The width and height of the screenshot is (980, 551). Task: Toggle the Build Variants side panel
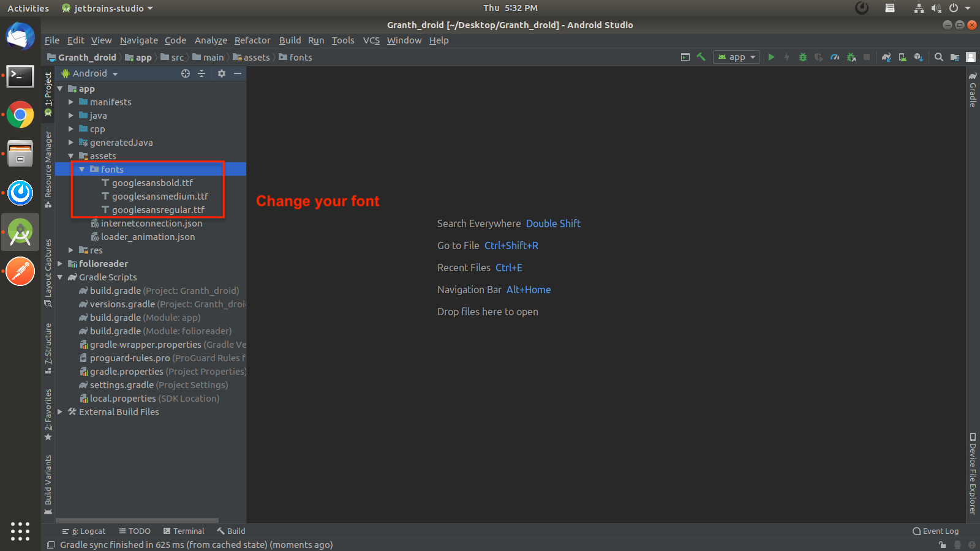(x=48, y=484)
